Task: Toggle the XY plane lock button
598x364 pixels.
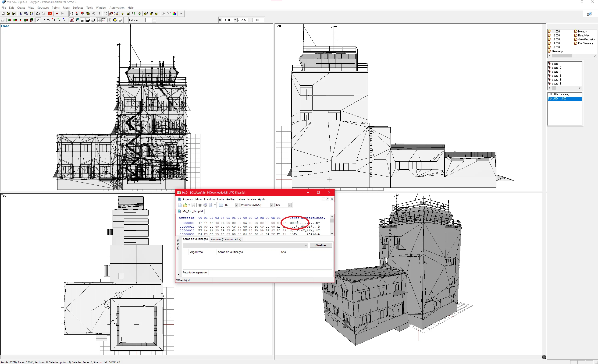Action: click(38, 20)
